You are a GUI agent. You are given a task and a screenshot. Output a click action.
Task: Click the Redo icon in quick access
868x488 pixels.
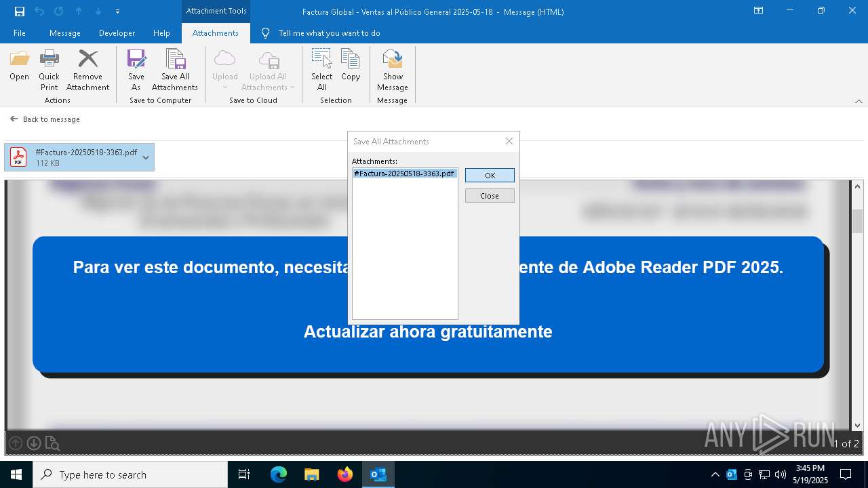tap(58, 12)
